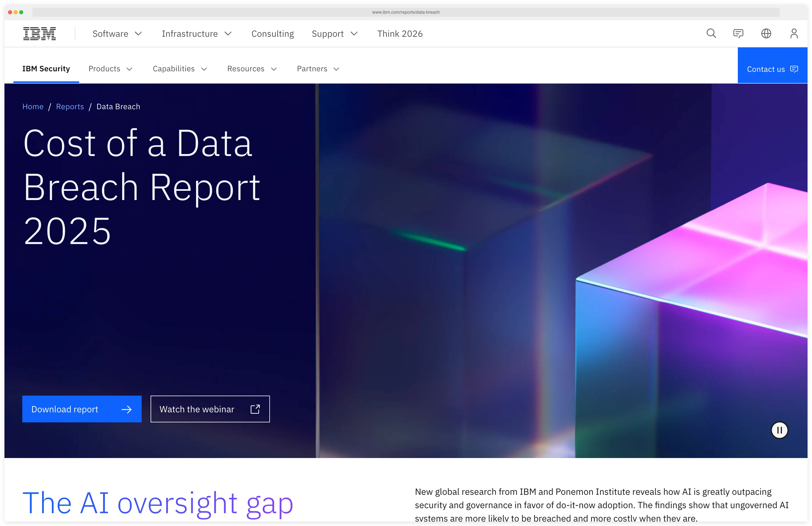Expand the Partners dropdown
Viewport: 812px width, 526px height.
click(318, 69)
